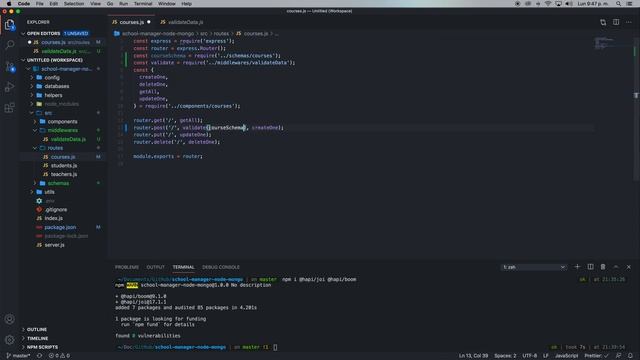
Task: Click the feedback icon in status bar
Action: pos(618,356)
